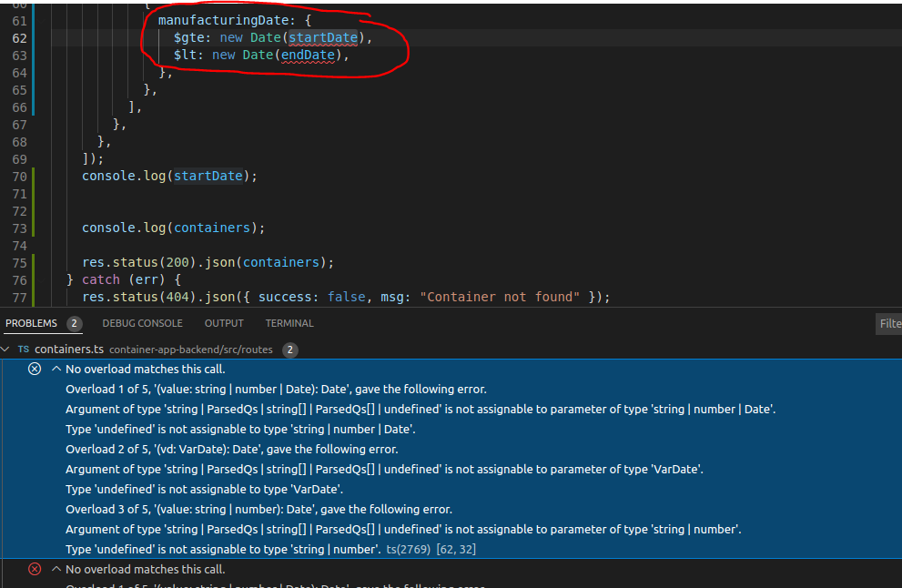Screen dimensions: 902x588
Task: Collapse the first 'No overload matches this call' message
Action: click(56, 369)
